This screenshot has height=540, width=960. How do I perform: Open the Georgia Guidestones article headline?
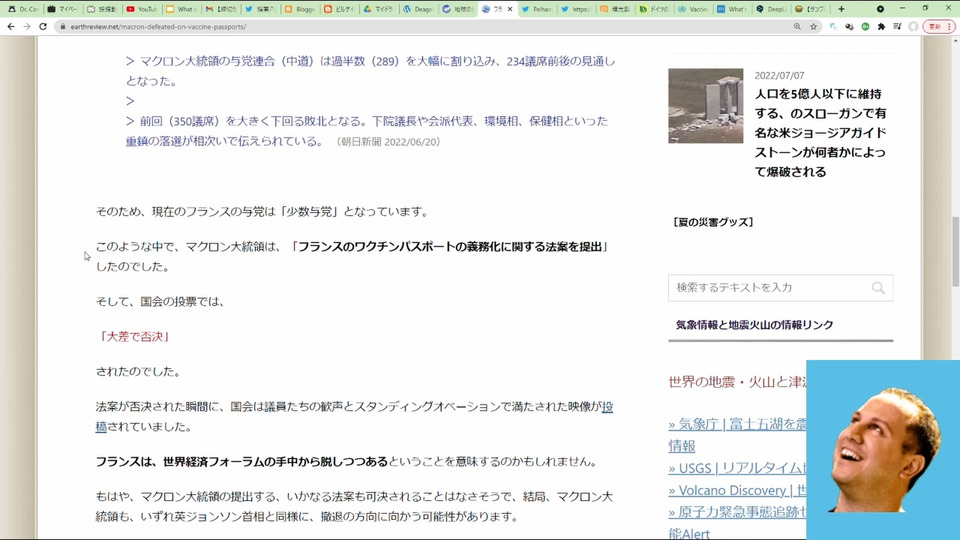[x=820, y=133]
